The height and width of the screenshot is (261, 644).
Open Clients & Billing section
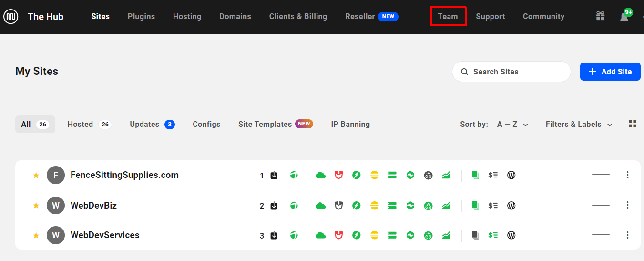(x=298, y=16)
